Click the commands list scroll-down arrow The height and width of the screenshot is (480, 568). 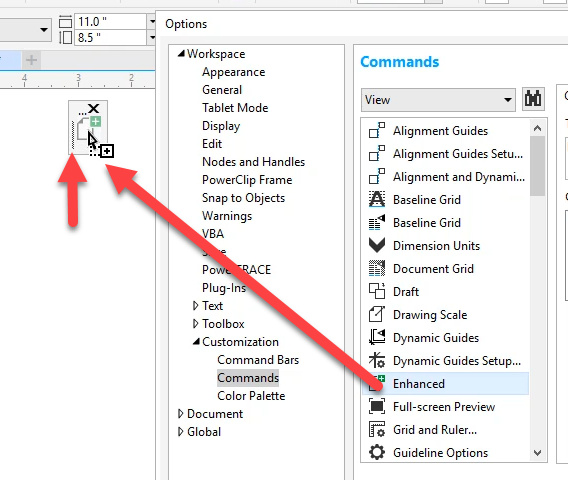click(538, 453)
